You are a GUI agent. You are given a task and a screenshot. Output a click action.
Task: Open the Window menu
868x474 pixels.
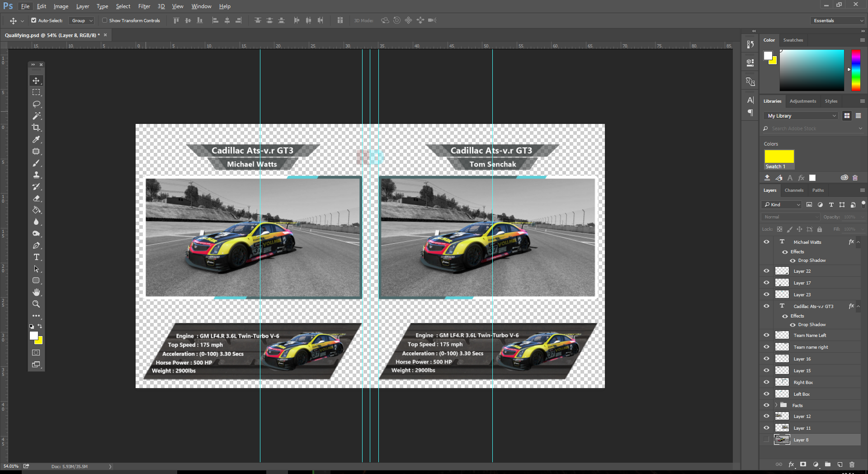pos(201,6)
